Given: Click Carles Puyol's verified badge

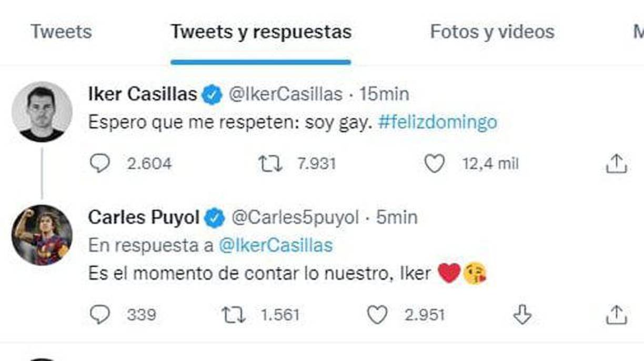Looking at the screenshot, I should pos(214,216).
